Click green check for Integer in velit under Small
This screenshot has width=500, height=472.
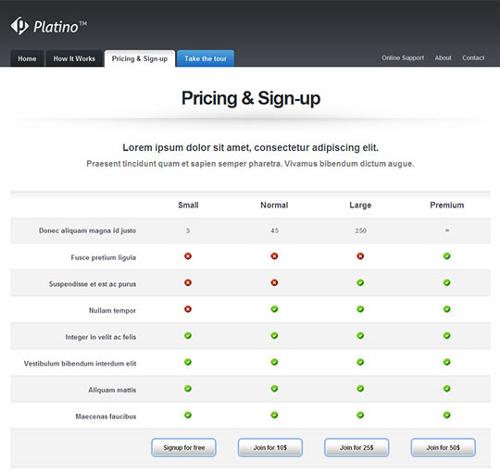pos(188,336)
